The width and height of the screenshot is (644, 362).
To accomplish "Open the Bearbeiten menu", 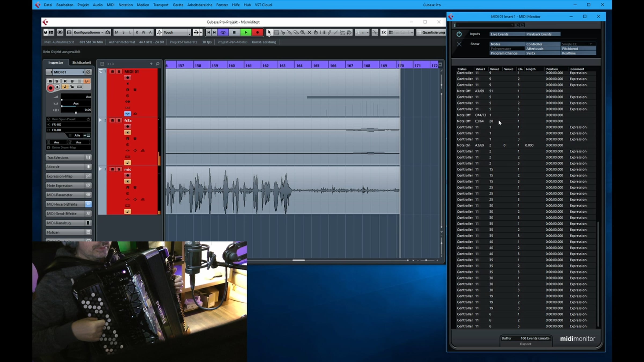I will 65,5.
